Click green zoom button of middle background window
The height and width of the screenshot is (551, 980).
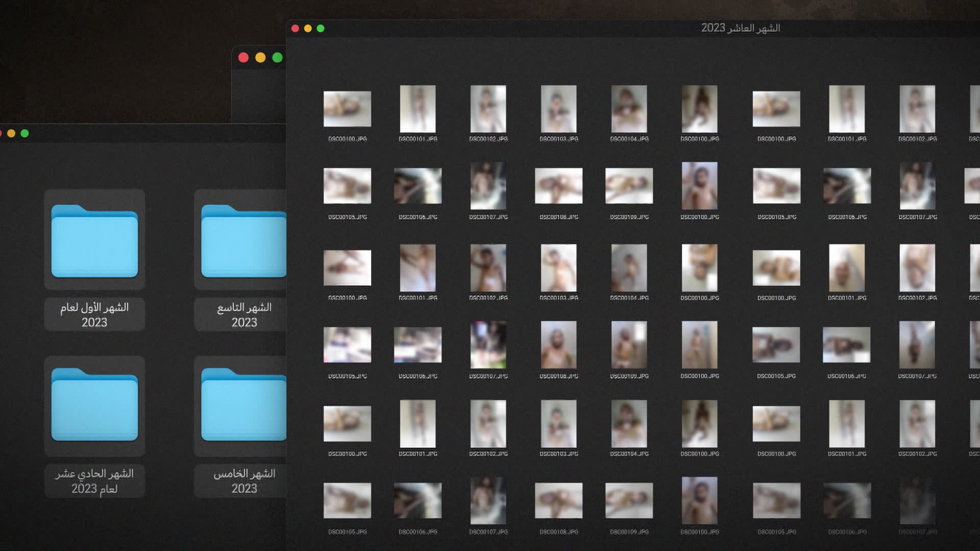[x=277, y=58]
